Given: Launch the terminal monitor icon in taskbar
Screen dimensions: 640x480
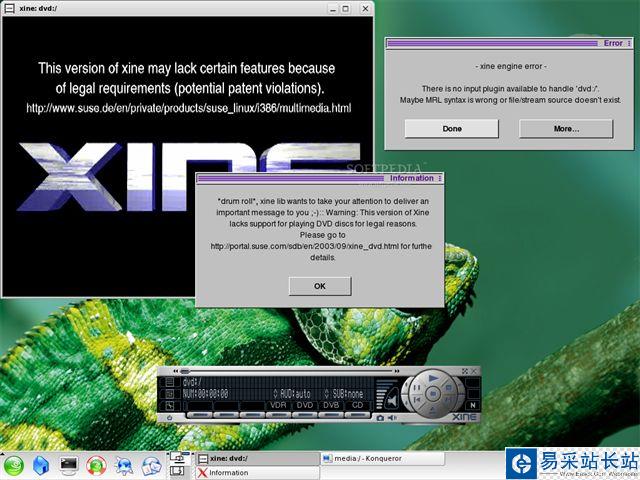Looking at the screenshot, I should 69,465.
